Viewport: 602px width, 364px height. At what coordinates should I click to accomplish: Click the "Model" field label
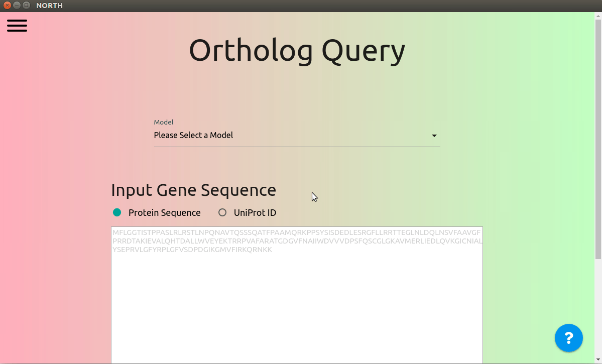tap(164, 122)
